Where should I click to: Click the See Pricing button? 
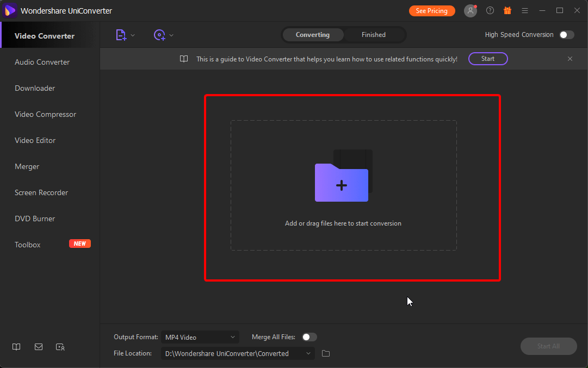tap(432, 10)
